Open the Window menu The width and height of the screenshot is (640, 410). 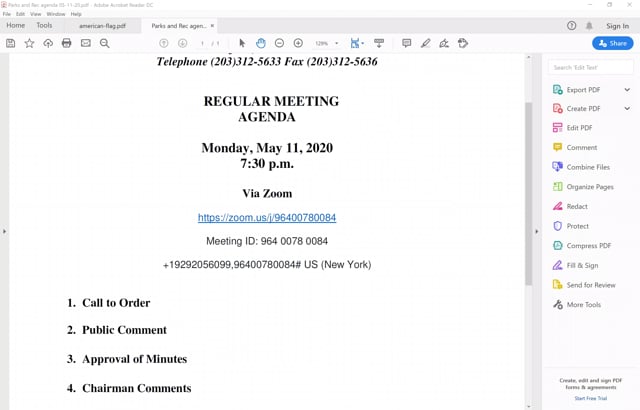tap(56, 14)
